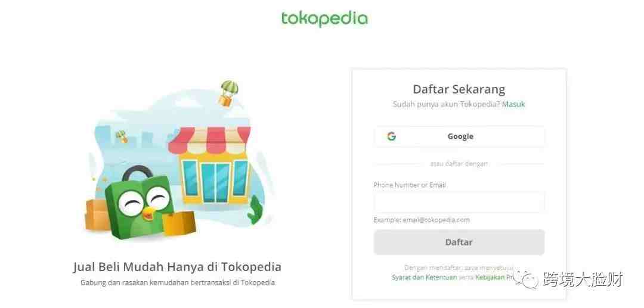
Task: Open the Masuk login link
Action: point(513,104)
